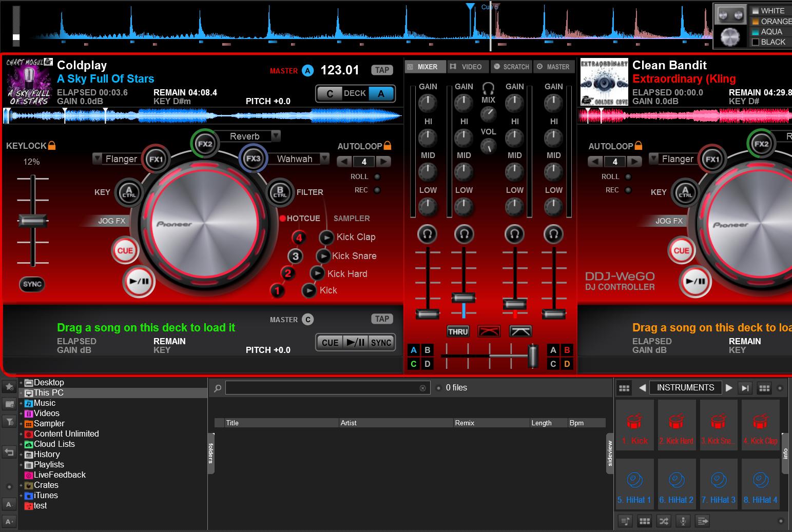This screenshot has height=532, width=792.
Task: Open the favorite folder star icon in browser sidebar
Action: [x=9, y=386]
